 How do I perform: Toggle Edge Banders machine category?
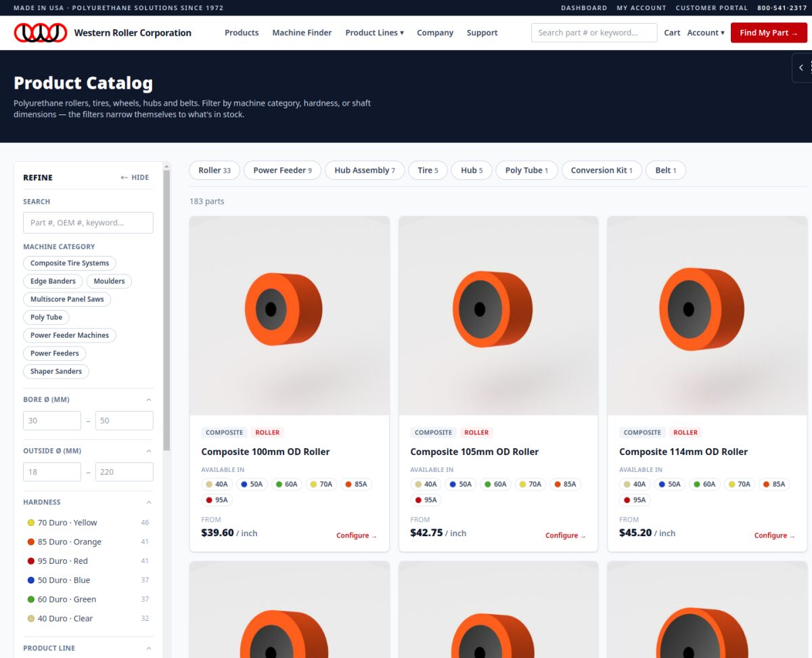point(53,281)
